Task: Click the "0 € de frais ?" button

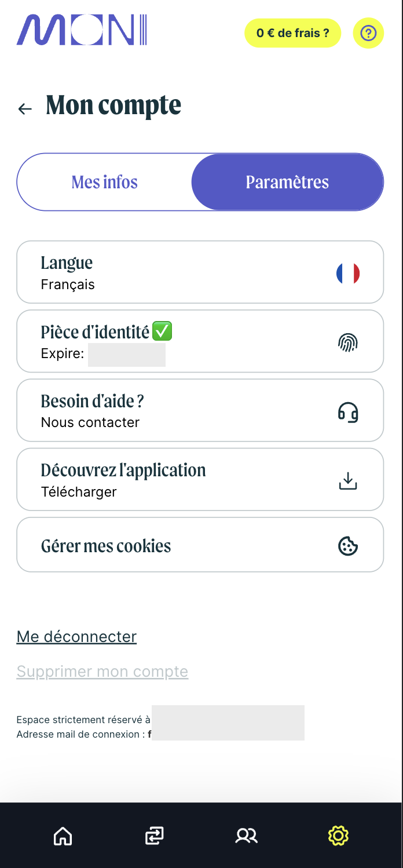Action: [292, 33]
